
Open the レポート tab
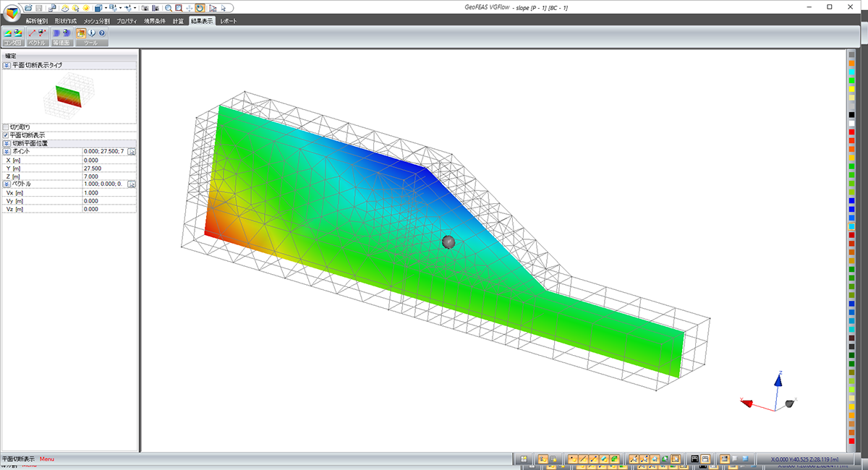coord(229,21)
